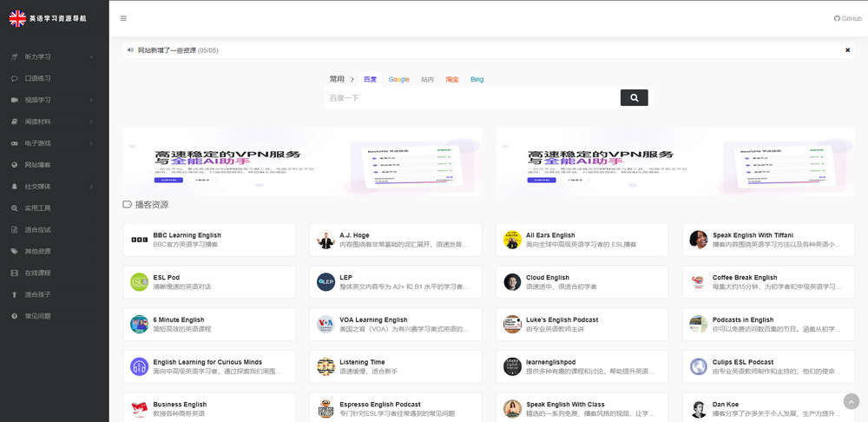Image resolution: width=868 pixels, height=422 pixels.
Task: Expand the 电子游戏 sidebar chevron
Action: pyautogui.click(x=91, y=143)
